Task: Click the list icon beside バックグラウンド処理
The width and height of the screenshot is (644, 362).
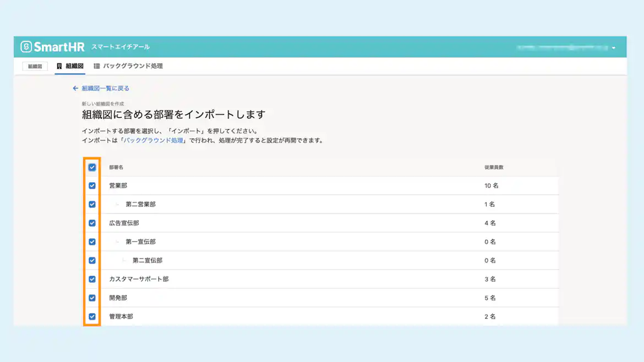Action: [x=96, y=66]
